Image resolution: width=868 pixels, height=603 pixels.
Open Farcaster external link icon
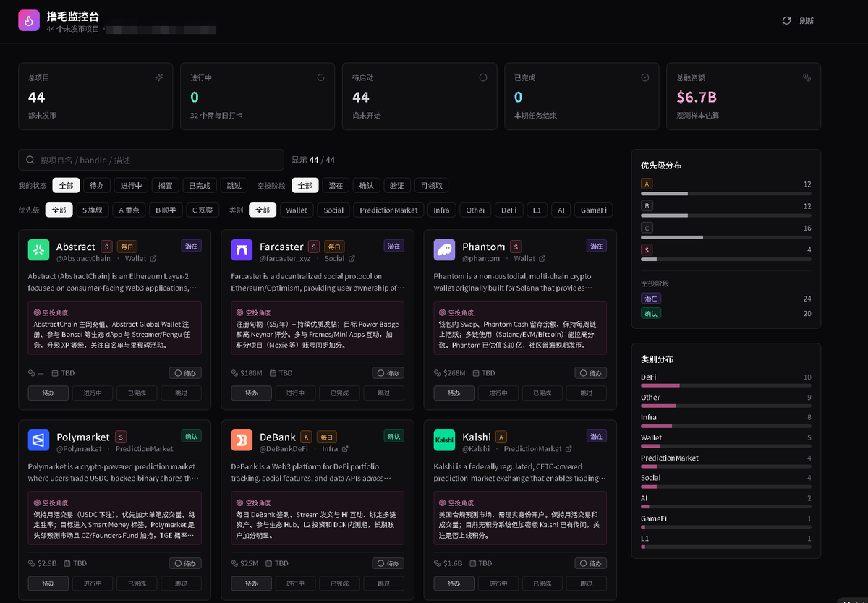pos(352,258)
